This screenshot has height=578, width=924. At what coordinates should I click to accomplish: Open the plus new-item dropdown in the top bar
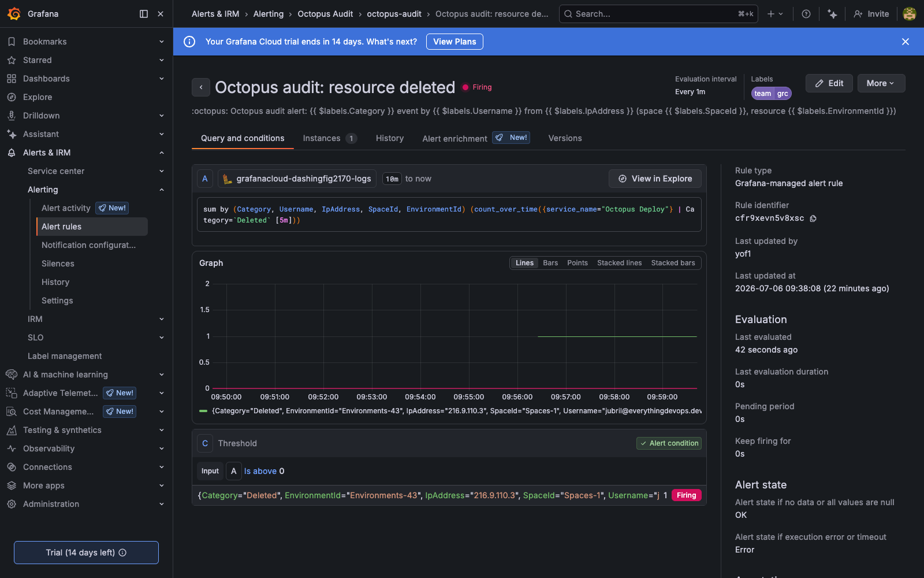coord(775,14)
